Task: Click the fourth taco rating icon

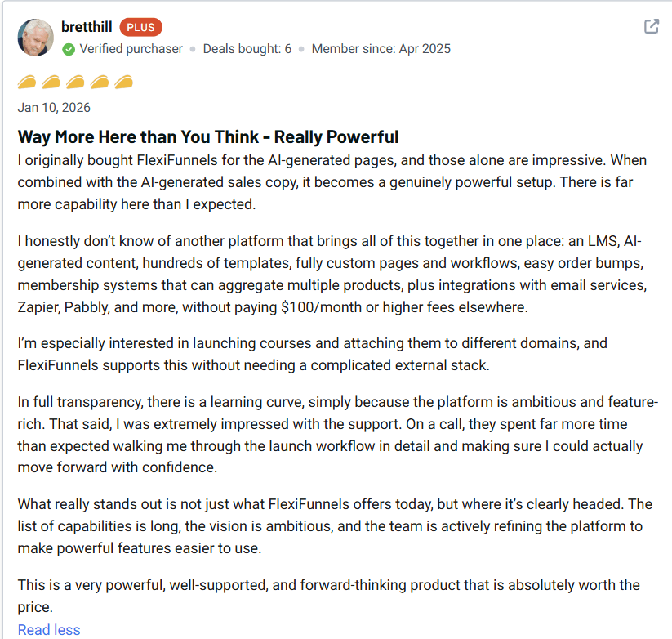Action: (x=100, y=82)
